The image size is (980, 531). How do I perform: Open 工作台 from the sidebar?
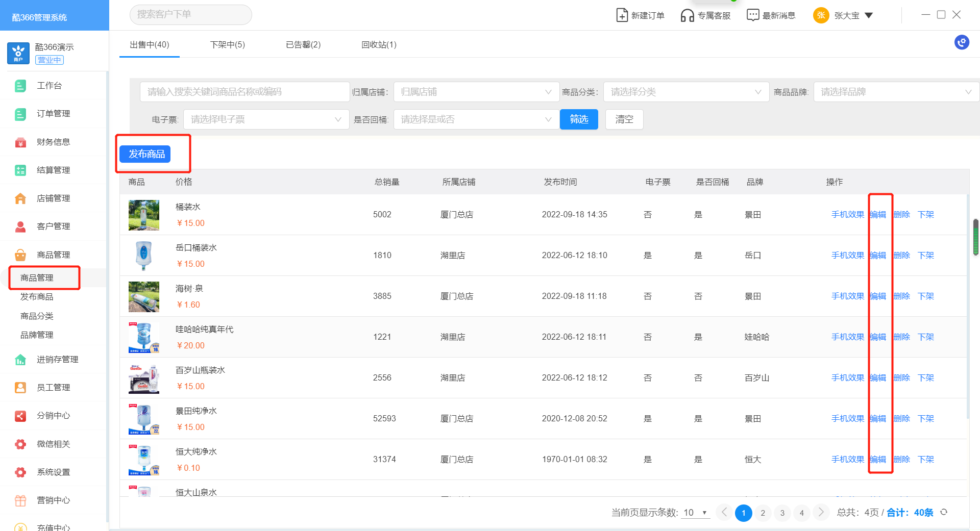tap(49, 86)
